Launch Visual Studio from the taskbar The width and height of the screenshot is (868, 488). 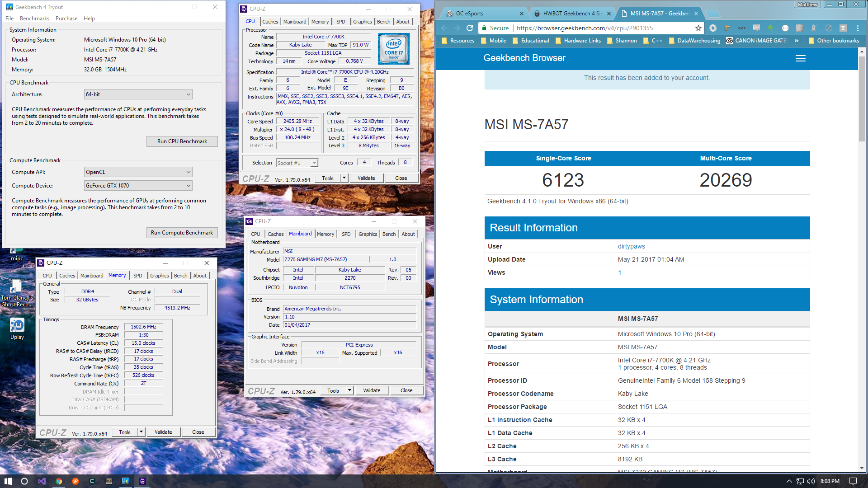(42, 481)
